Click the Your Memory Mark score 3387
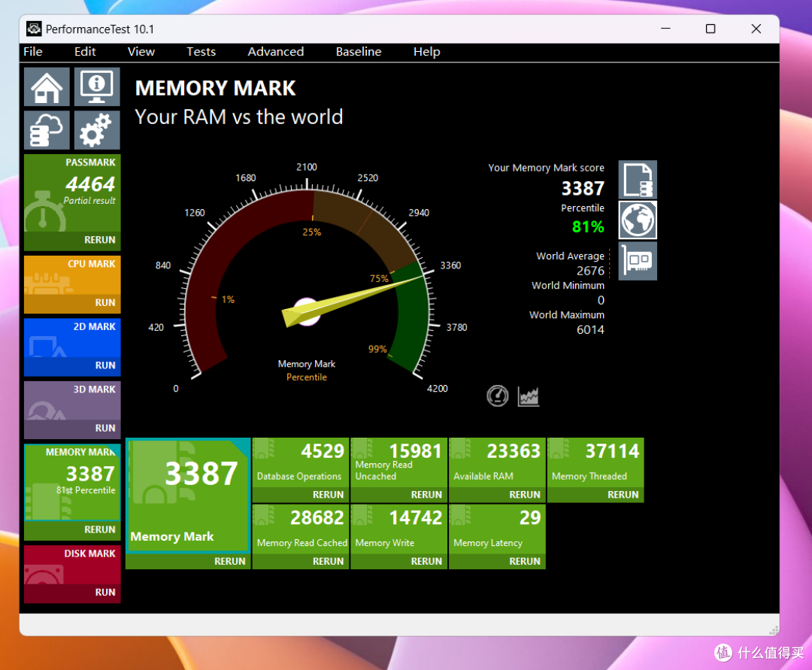 583,189
